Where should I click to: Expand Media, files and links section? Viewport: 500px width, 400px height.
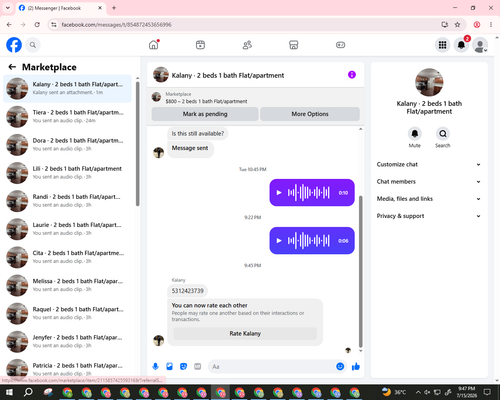(x=429, y=199)
